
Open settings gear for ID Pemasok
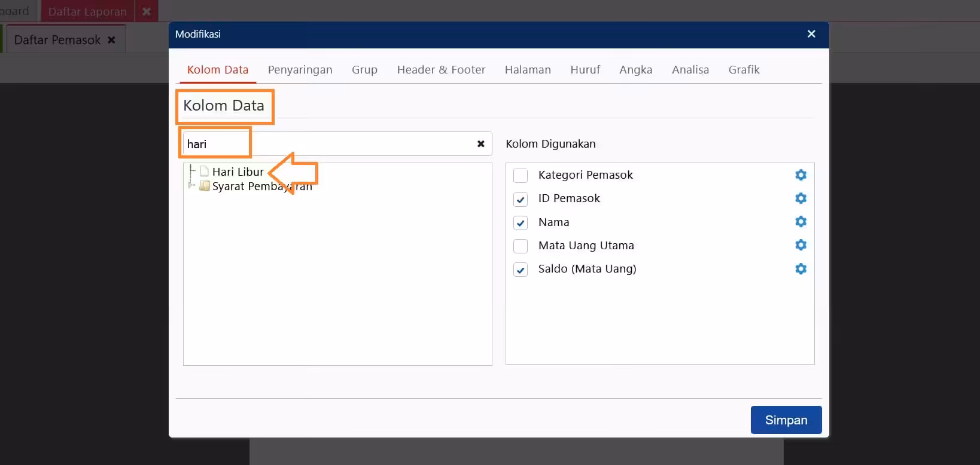point(801,198)
